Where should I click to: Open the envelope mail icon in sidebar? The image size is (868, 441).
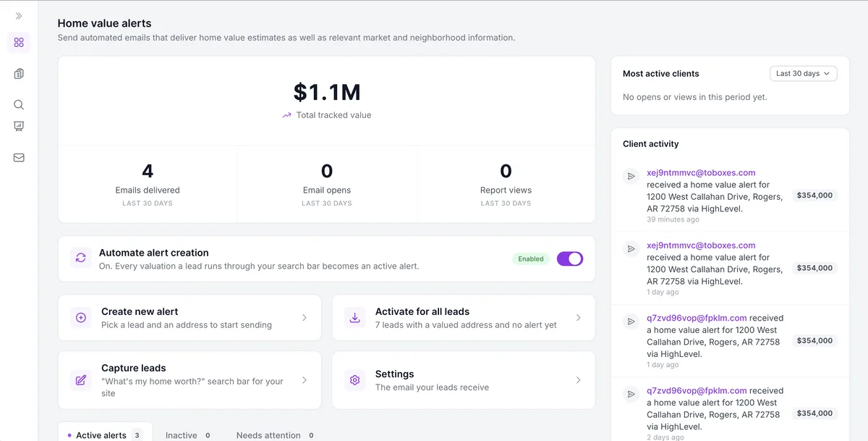(x=19, y=158)
